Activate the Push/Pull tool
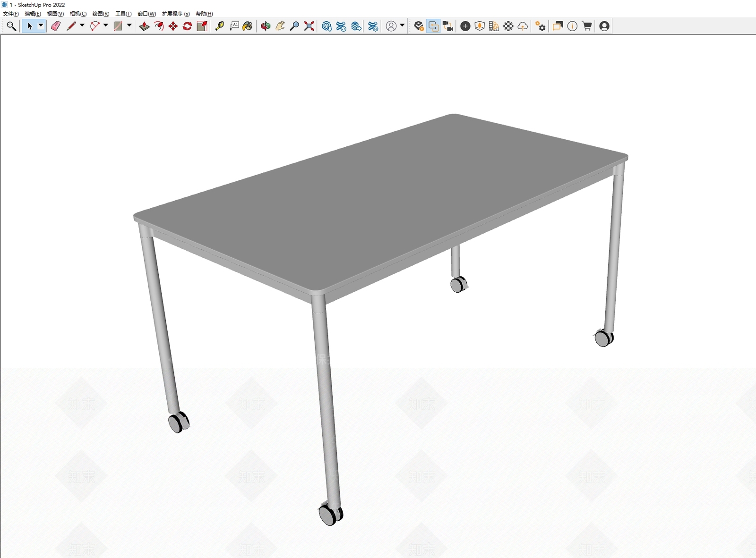 pos(145,26)
